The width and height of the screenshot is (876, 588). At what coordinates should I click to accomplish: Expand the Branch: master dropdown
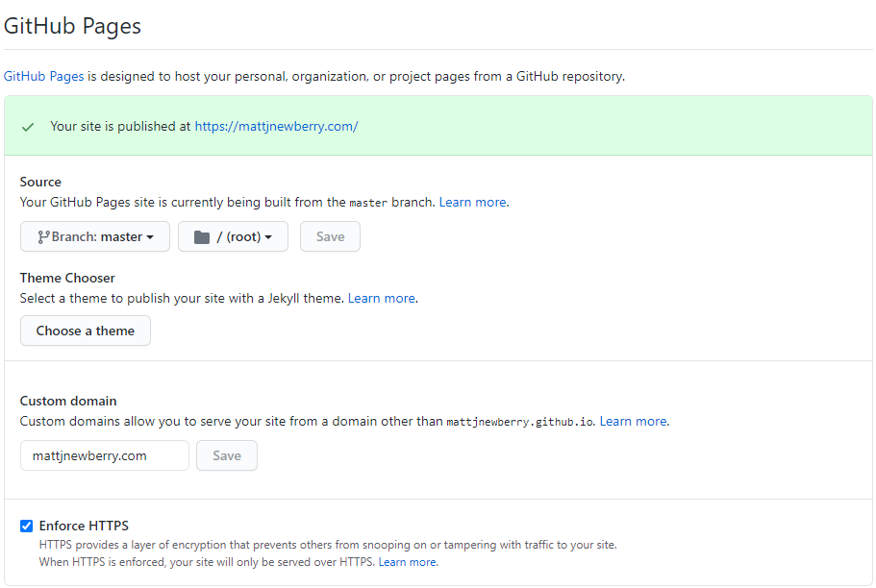point(95,236)
